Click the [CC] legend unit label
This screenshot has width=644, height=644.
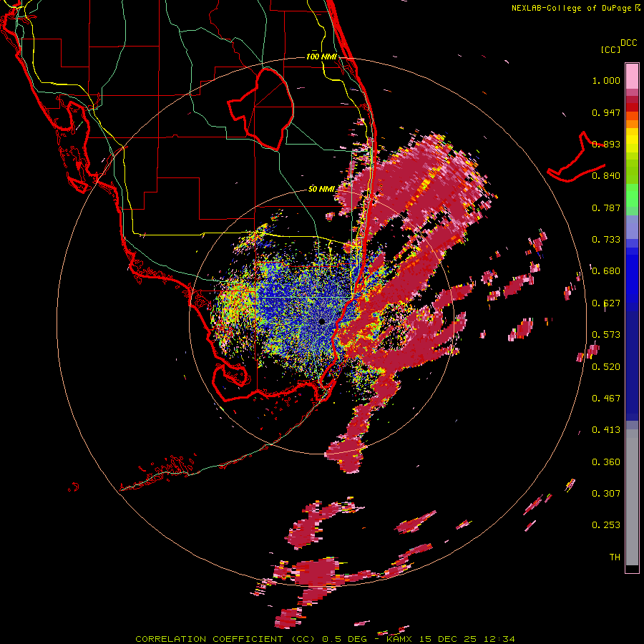tap(610, 49)
